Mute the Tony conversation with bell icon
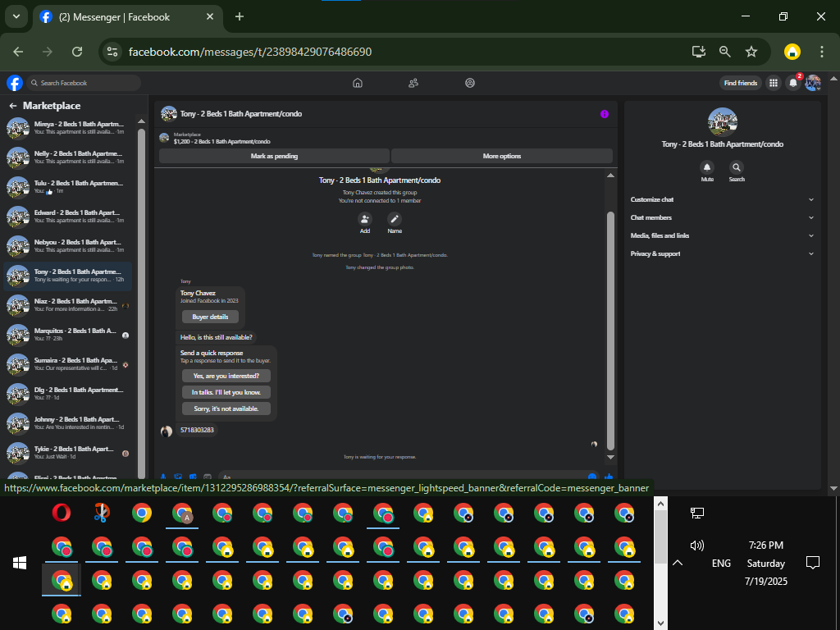The width and height of the screenshot is (840, 630). 707,167
